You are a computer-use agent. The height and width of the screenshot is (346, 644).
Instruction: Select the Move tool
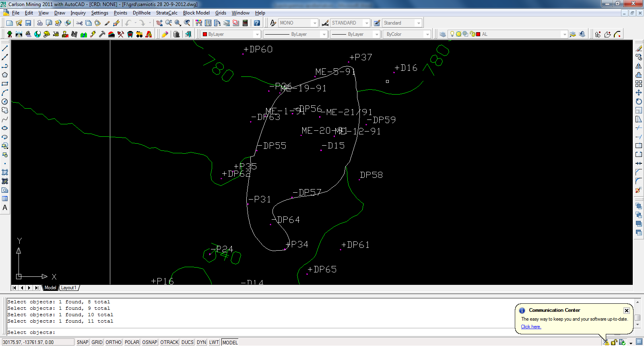tap(639, 93)
